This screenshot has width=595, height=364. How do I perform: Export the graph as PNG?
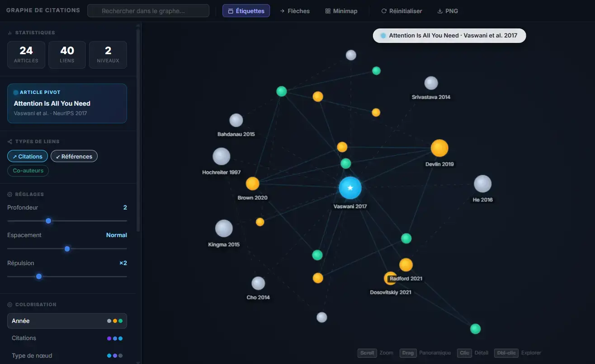[x=448, y=11]
